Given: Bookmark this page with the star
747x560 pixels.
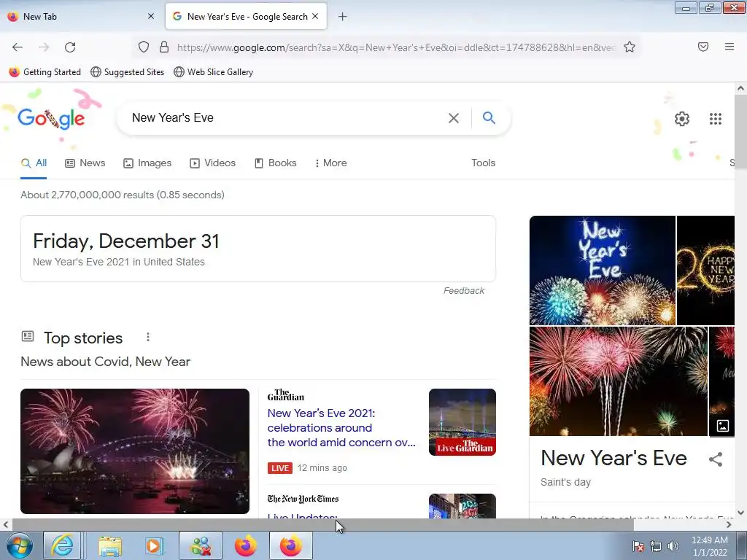Looking at the screenshot, I should [x=630, y=47].
